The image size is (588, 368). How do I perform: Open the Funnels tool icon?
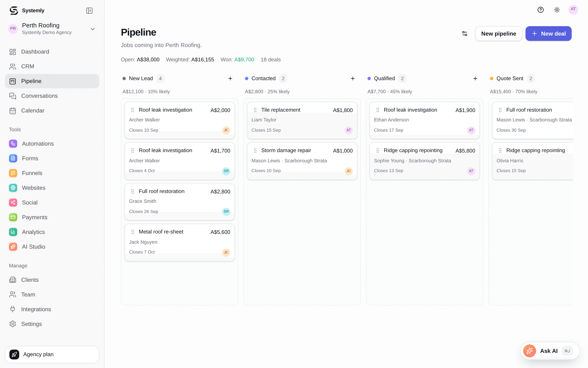point(13,173)
